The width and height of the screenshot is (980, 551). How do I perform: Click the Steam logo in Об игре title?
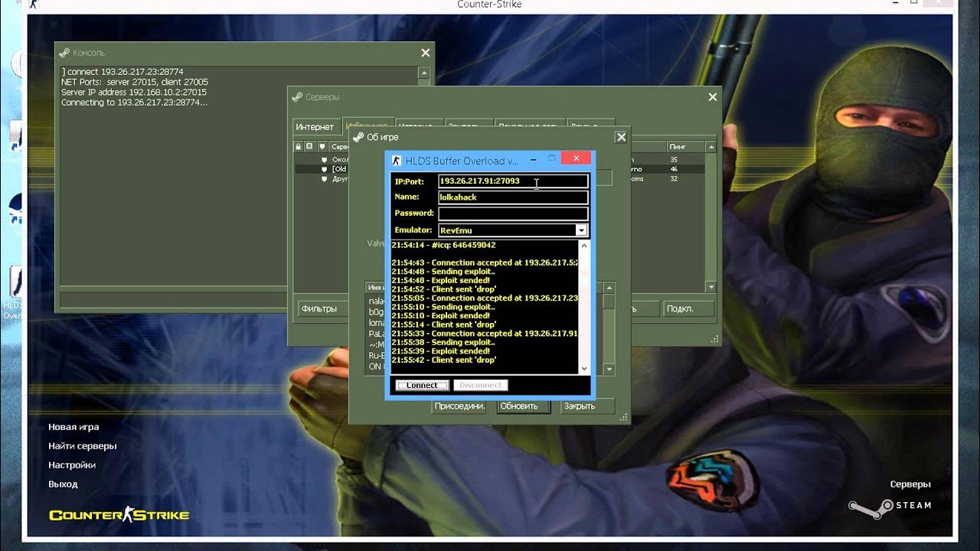pos(358,137)
